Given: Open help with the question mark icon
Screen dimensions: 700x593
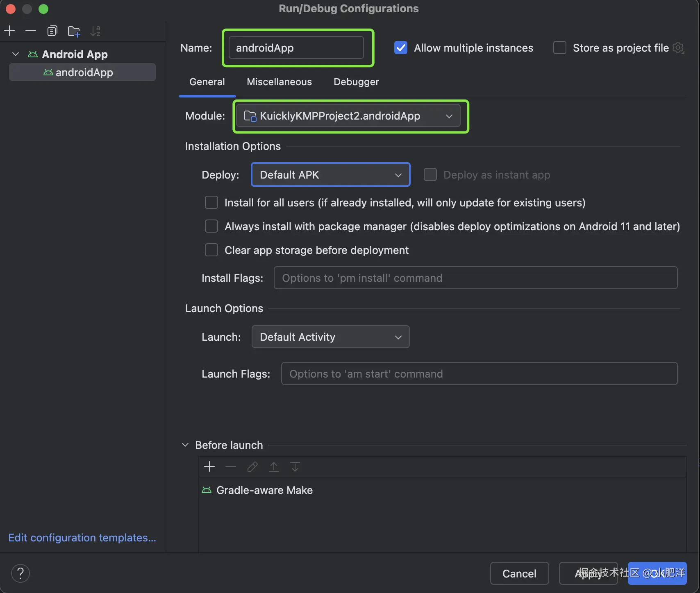Looking at the screenshot, I should 20,573.
